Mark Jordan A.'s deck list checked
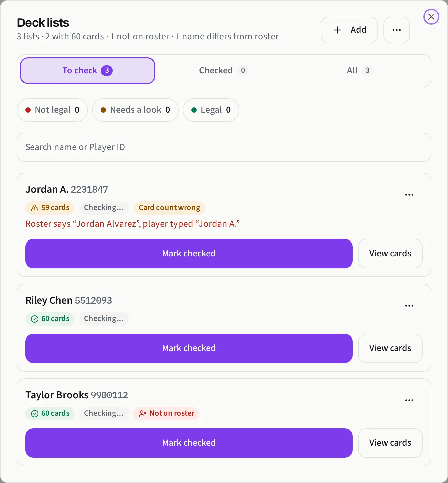 (x=189, y=254)
